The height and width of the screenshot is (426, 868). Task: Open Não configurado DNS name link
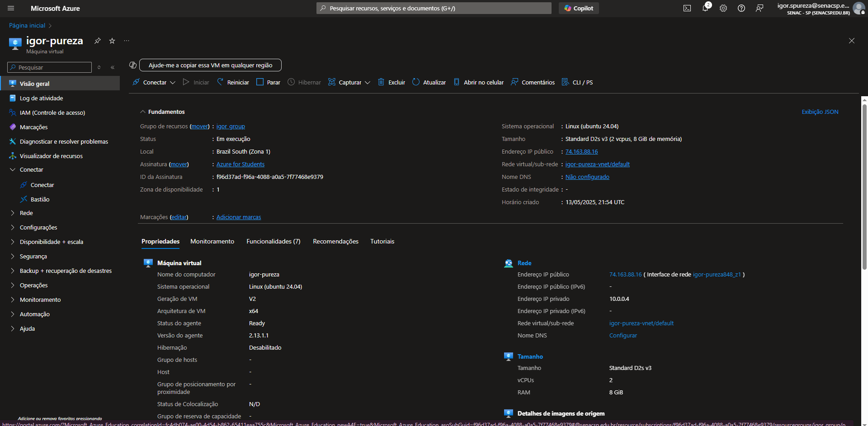tap(587, 177)
